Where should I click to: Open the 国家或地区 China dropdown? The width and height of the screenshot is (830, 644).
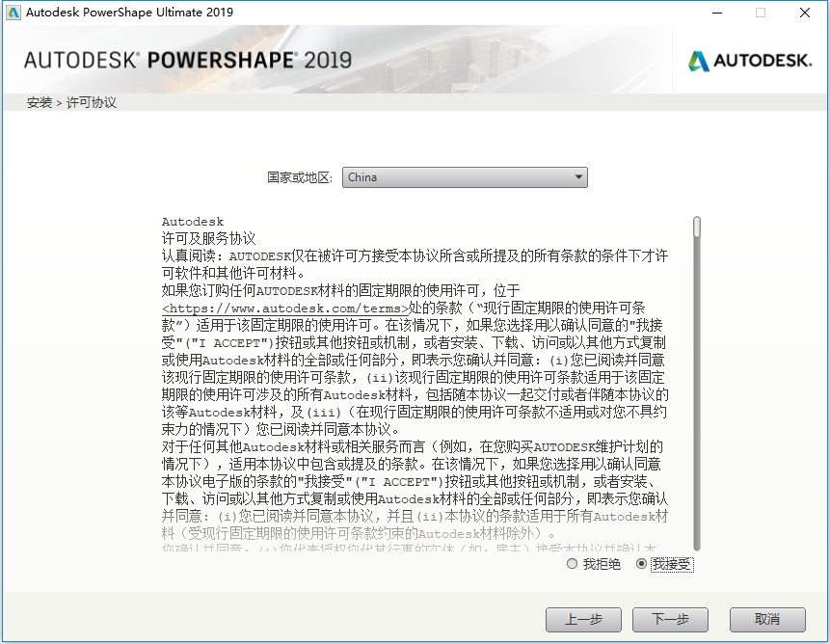coord(465,177)
